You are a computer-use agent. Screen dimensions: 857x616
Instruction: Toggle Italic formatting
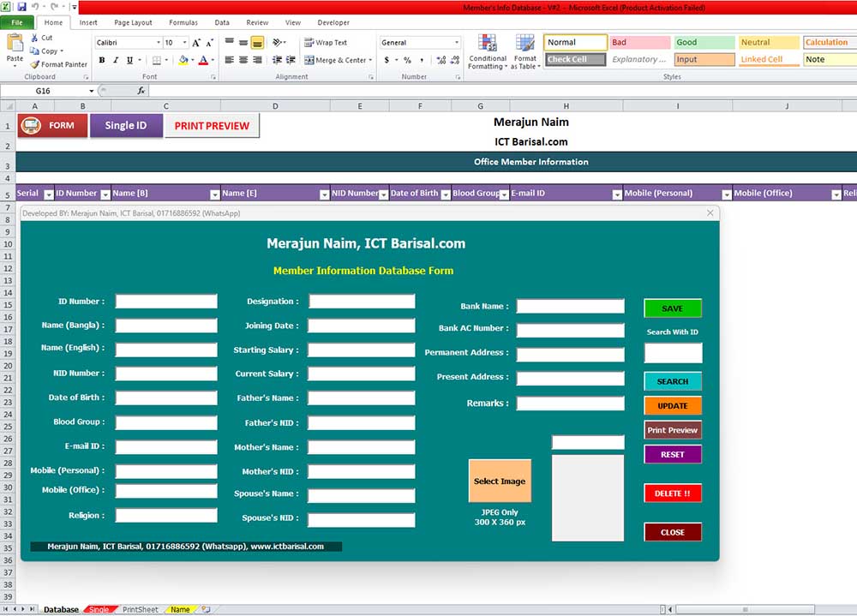[x=116, y=60]
